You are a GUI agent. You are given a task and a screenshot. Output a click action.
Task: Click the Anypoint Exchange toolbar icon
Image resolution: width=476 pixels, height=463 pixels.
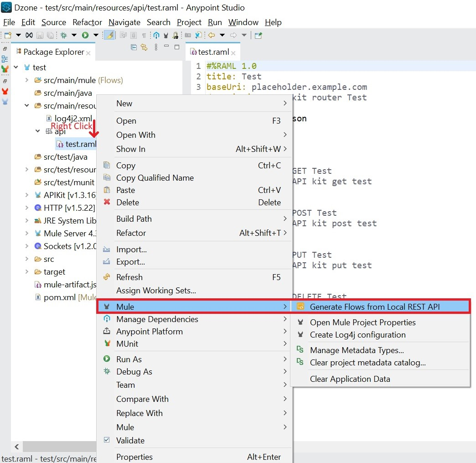[156, 35]
